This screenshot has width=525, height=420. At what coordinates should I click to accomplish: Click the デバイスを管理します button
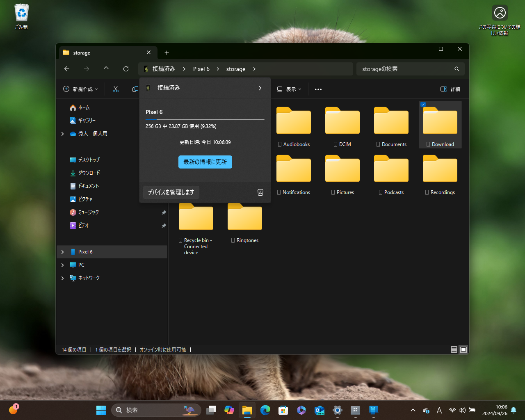pos(171,192)
